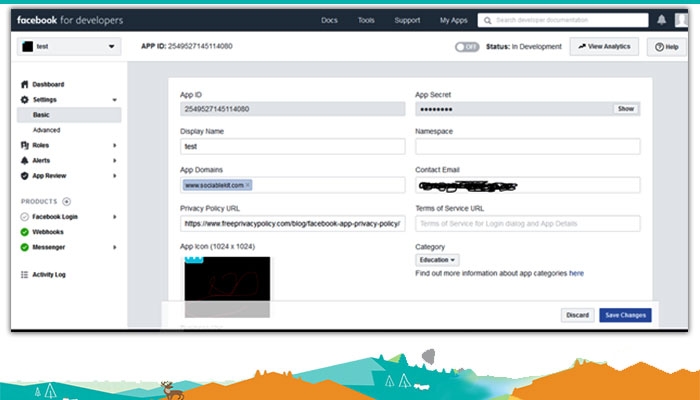Click the App Review shield icon
This screenshot has height=400, width=700.
[x=24, y=175]
